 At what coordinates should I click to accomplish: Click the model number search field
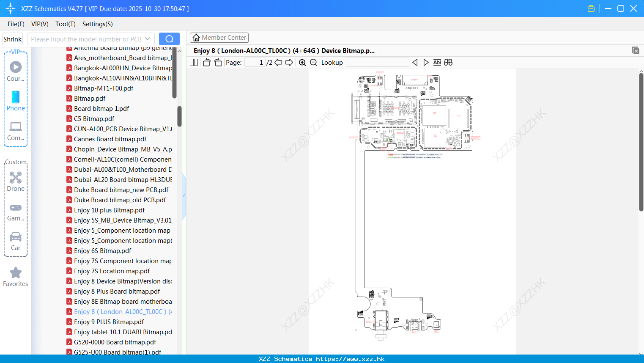[86, 39]
